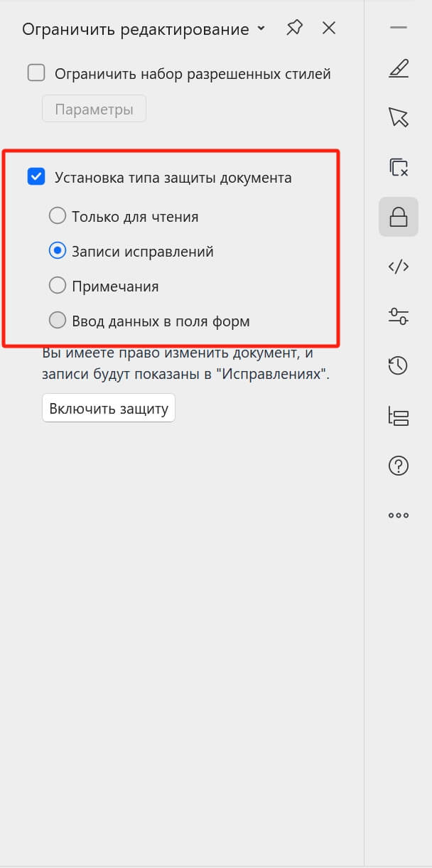Click the styles Parameters button
Image resolution: width=432 pixels, height=868 pixels.
(94, 108)
